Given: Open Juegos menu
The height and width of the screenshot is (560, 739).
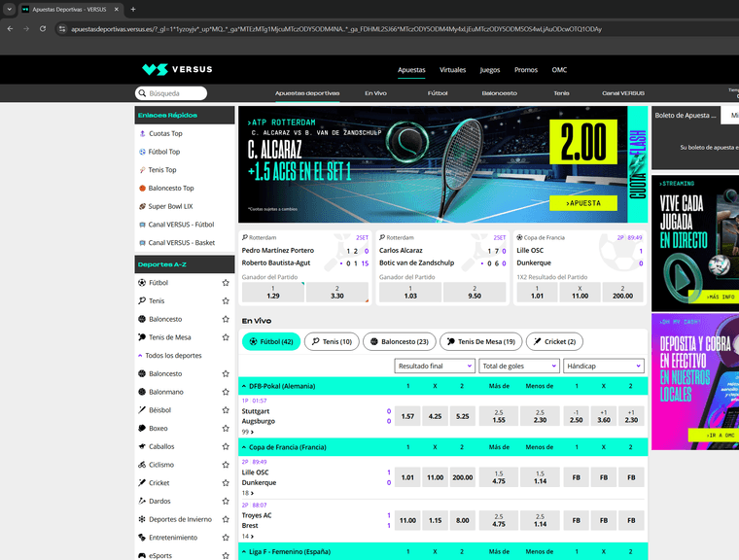Looking at the screenshot, I should (x=490, y=70).
